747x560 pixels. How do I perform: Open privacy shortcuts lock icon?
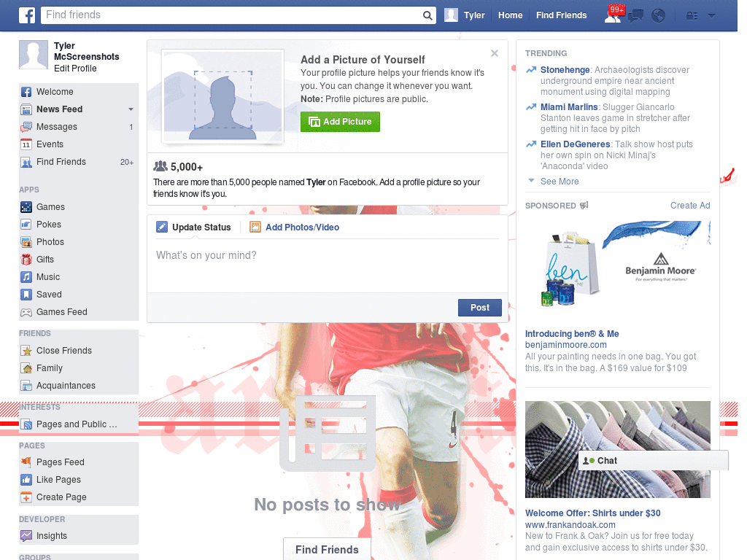point(692,16)
